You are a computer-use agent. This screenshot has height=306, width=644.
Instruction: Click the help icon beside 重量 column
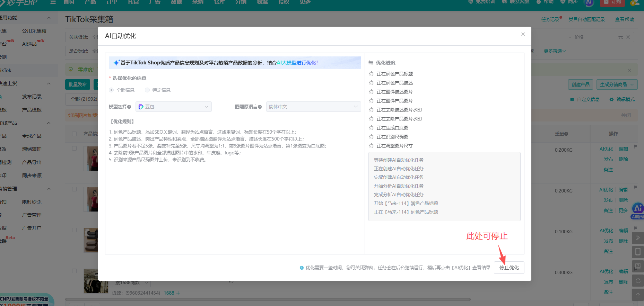pyautogui.click(x=566, y=134)
